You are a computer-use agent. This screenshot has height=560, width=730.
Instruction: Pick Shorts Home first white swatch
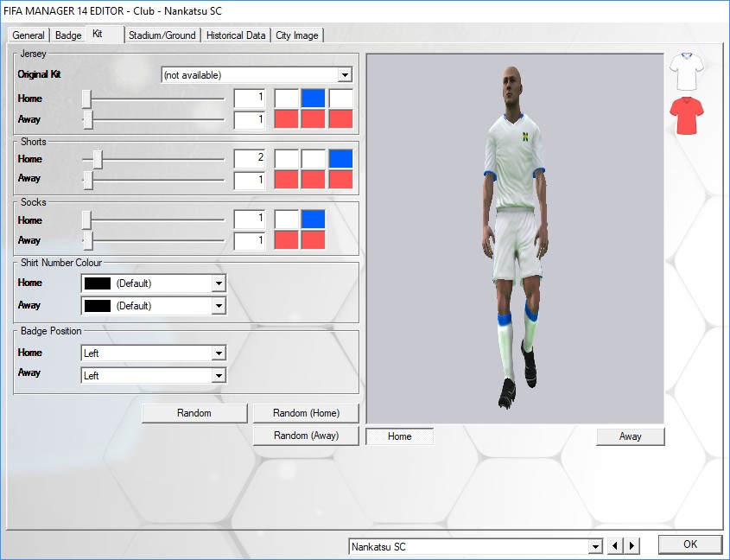pyautogui.click(x=286, y=159)
